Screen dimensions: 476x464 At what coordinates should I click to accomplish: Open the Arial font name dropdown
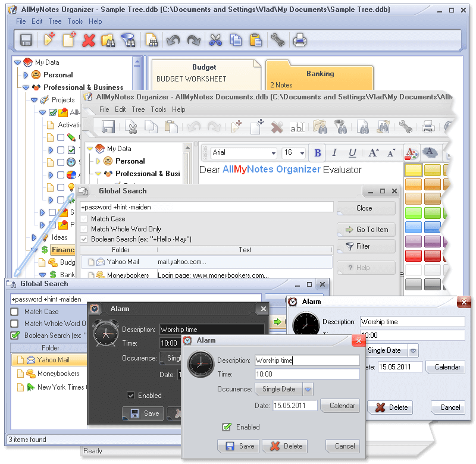pyautogui.click(x=243, y=153)
